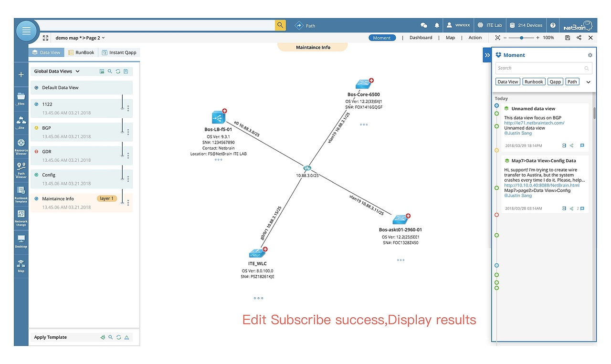611x364 pixels.
Task: Open Network Change in the sidebar
Action: (x=21, y=218)
